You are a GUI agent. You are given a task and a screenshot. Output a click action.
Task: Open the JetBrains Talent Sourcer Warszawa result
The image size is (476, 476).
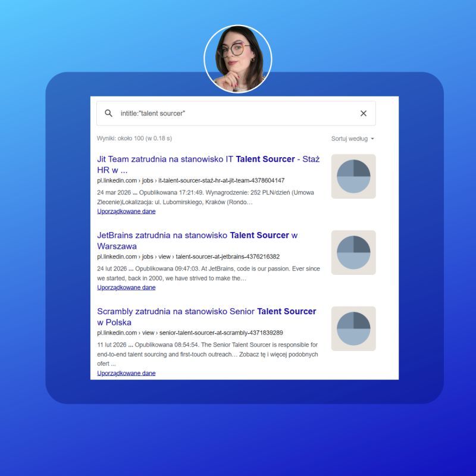click(198, 240)
